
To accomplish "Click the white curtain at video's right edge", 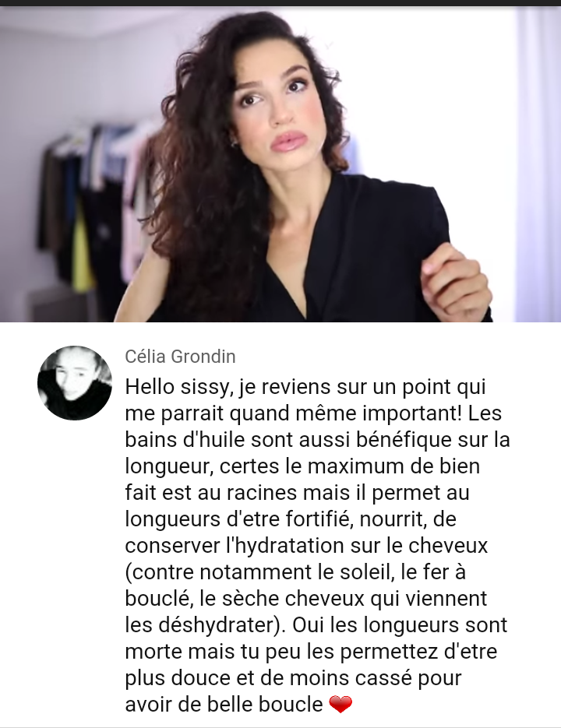I will tap(539, 164).
